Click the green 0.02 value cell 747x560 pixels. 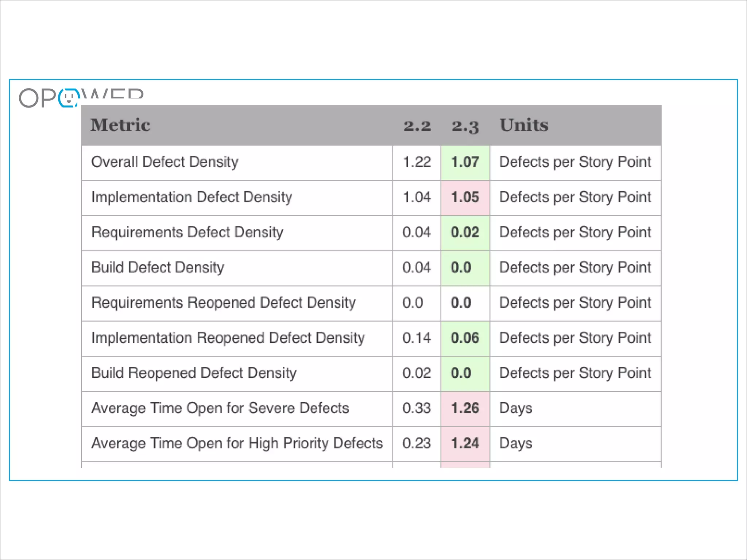click(465, 233)
